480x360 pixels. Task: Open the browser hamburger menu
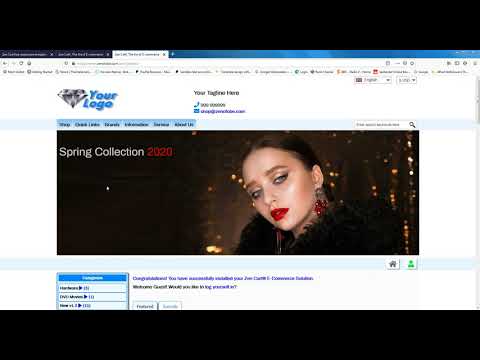click(x=475, y=63)
